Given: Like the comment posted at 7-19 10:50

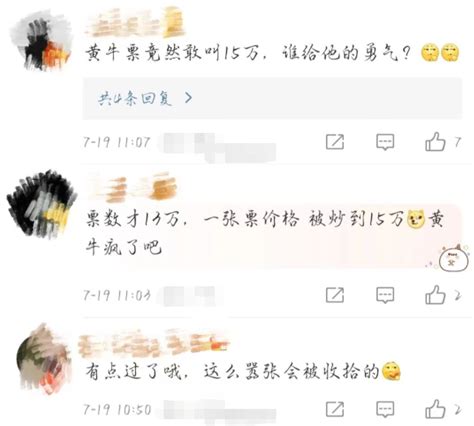Looking at the screenshot, I should tap(435, 409).
